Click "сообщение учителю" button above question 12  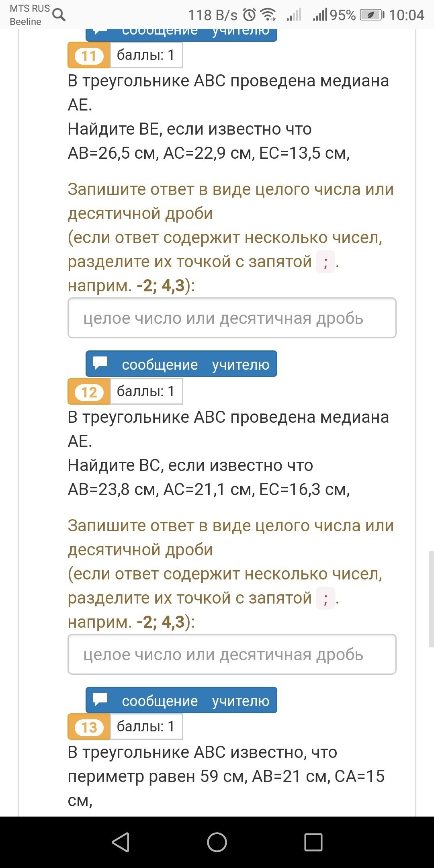pos(181,364)
